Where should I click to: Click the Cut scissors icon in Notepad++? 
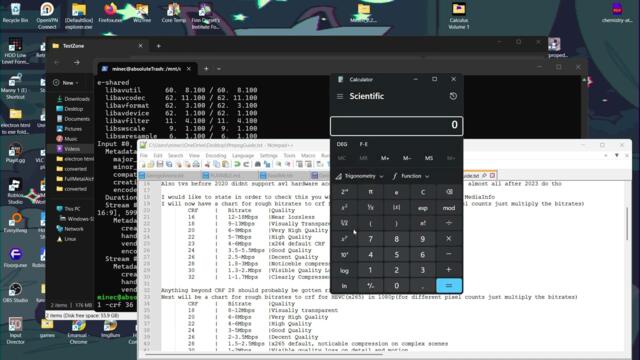tap(207, 164)
